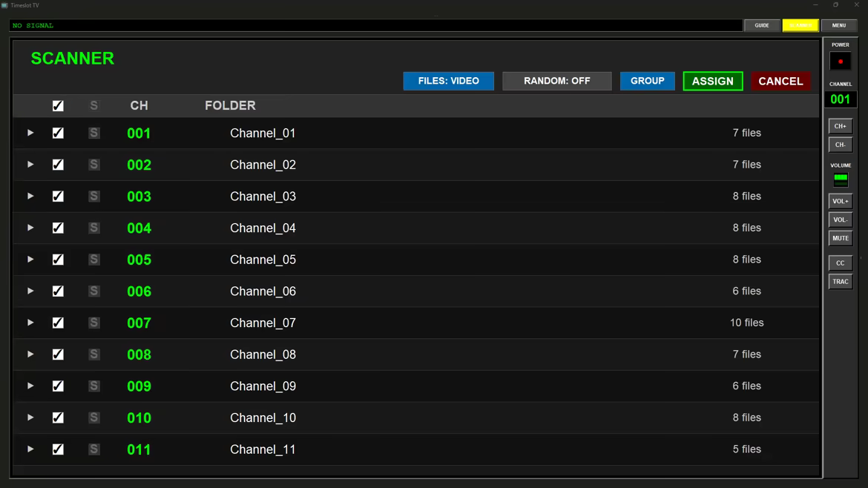Image resolution: width=868 pixels, height=488 pixels.
Task: Click the TRAC button
Action: coord(841,282)
